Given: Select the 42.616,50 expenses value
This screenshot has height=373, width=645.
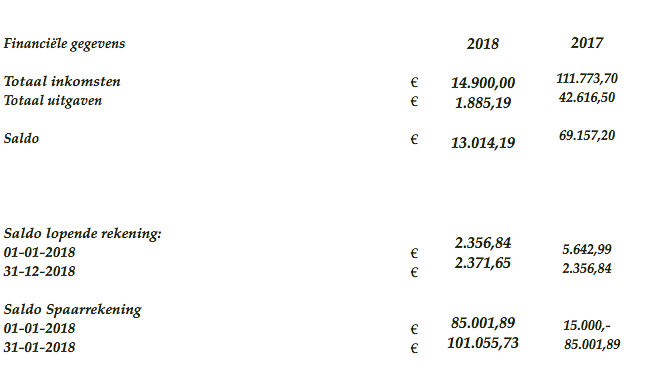Looking at the screenshot, I should 587,97.
